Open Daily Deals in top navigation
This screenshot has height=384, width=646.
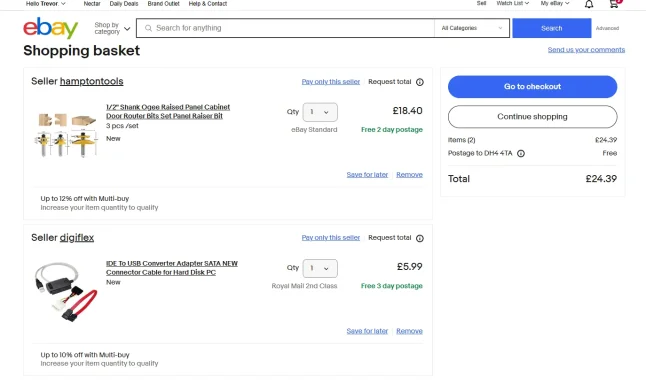coord(124,3)
